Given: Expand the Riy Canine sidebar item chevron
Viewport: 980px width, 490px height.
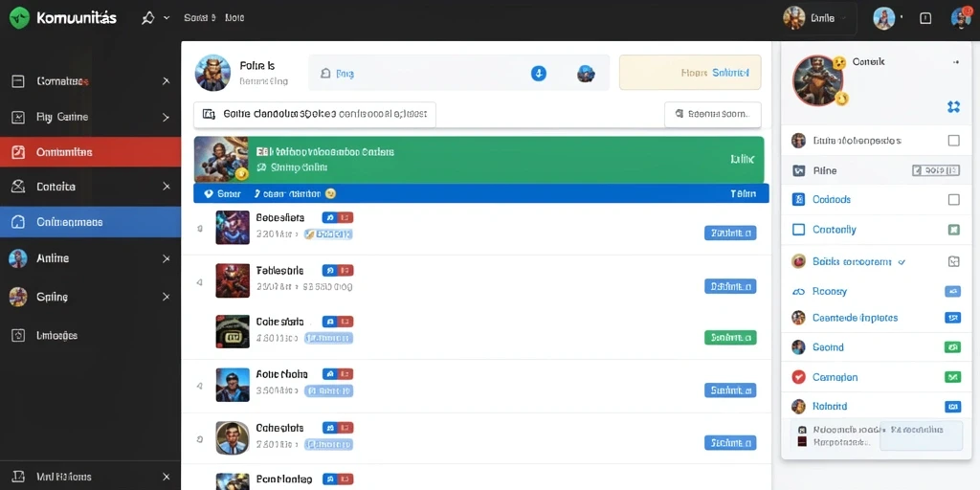Looking at the screenshot, I should (166, 117).
